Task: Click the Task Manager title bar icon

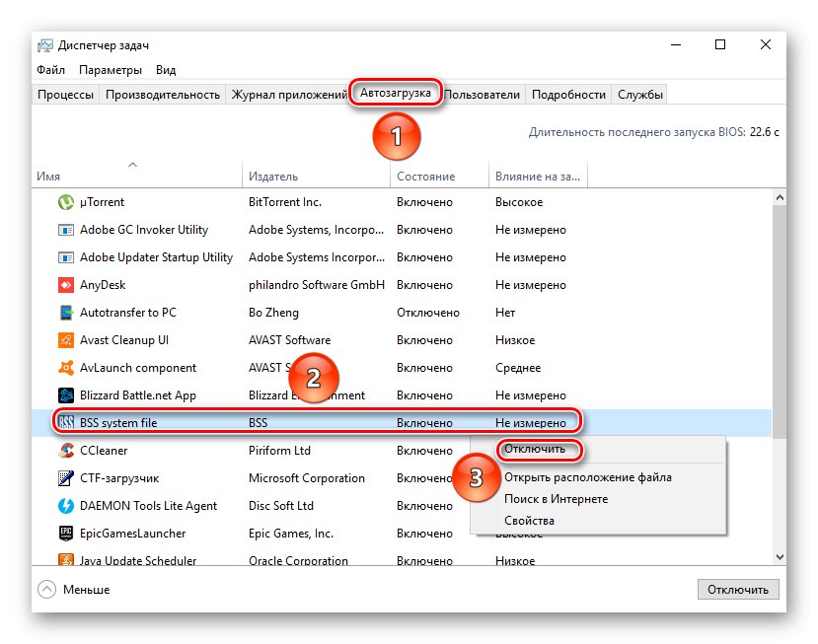Action: 45,45
